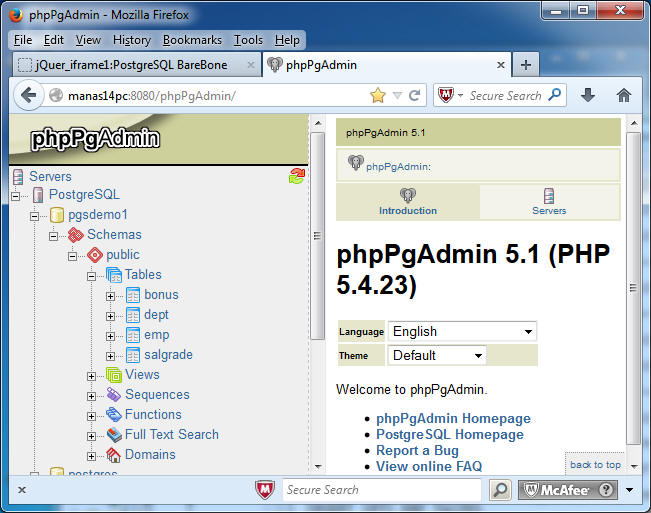This screenshot has width=651, height=513.
Task: Click the bonus table icon
Action: click(x=133, y=295)
